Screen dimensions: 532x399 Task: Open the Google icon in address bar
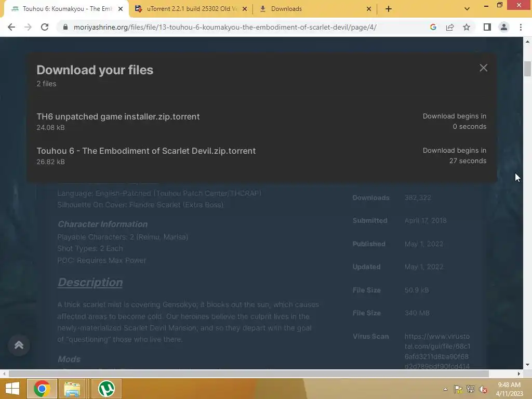[433, 27]
